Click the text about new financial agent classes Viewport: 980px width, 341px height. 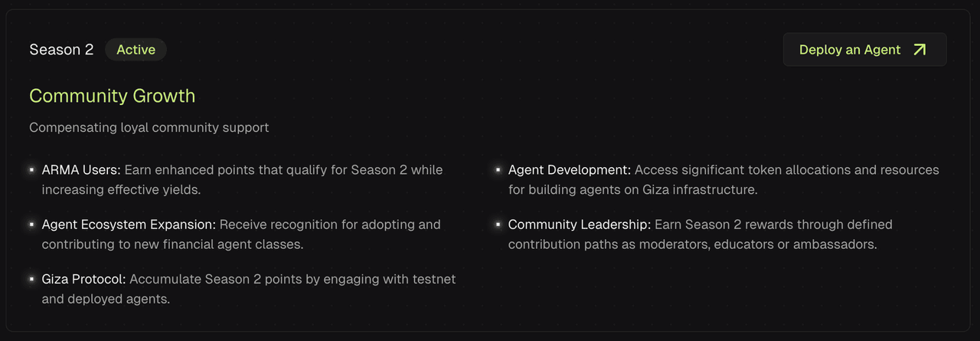tap(241, 234)
